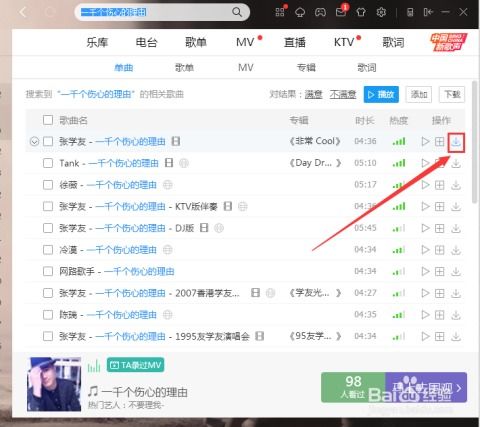Download the 徐薇 song
The width and height of the screenshot is (480, 427).
[456, 185]
